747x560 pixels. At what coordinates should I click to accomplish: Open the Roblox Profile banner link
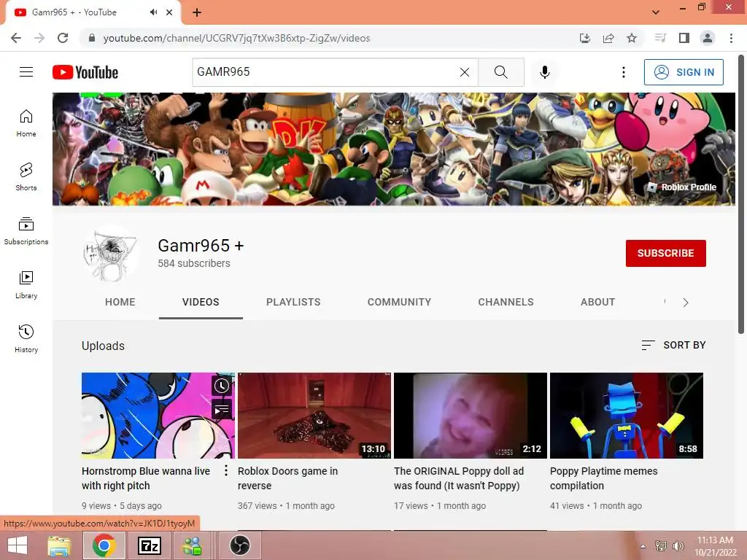point(682,187)
